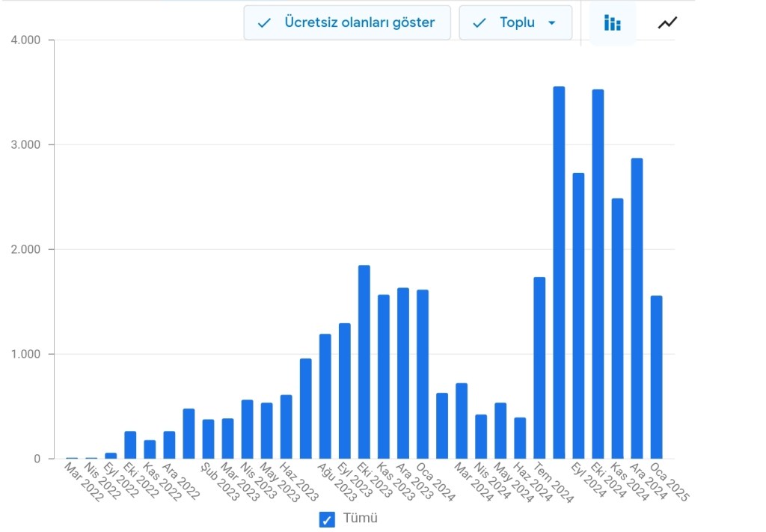This screenshot has height=532, width=766.
Task: Select the Ara 2022 bar
Action: [x=169, y=444]
